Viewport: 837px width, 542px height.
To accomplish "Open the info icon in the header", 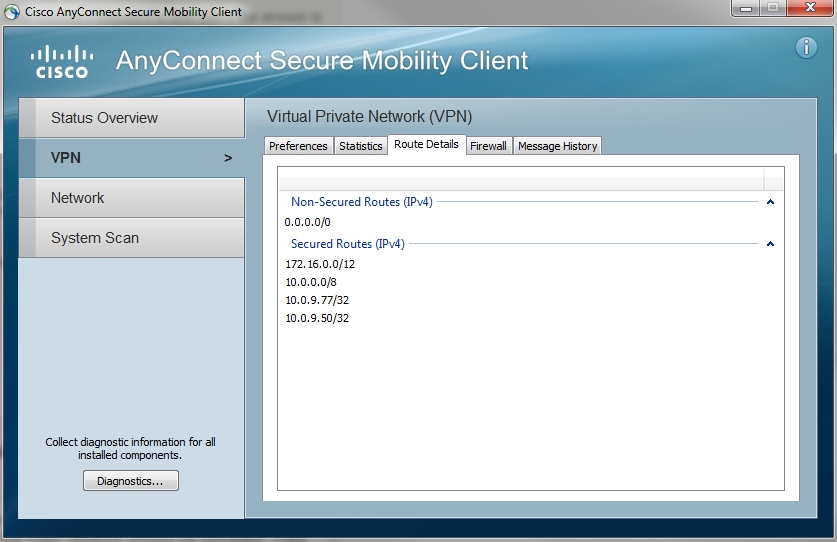I will pos(806,48).
